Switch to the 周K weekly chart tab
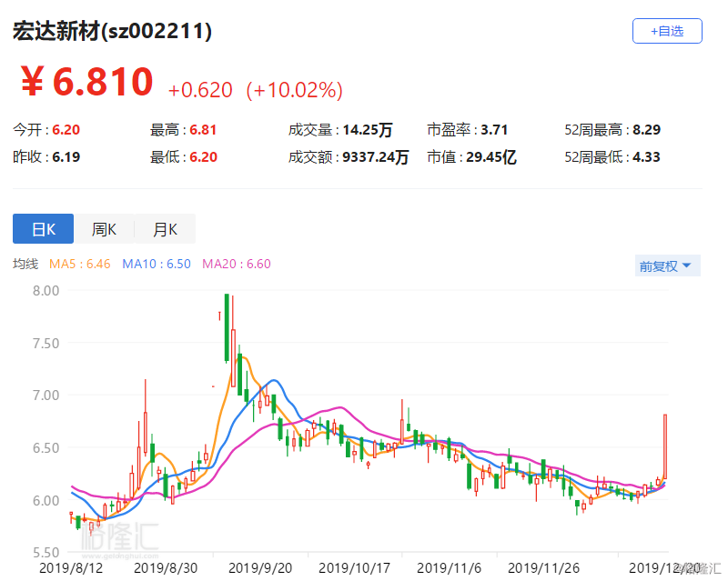The image size is (728, 581). [104, 229]
